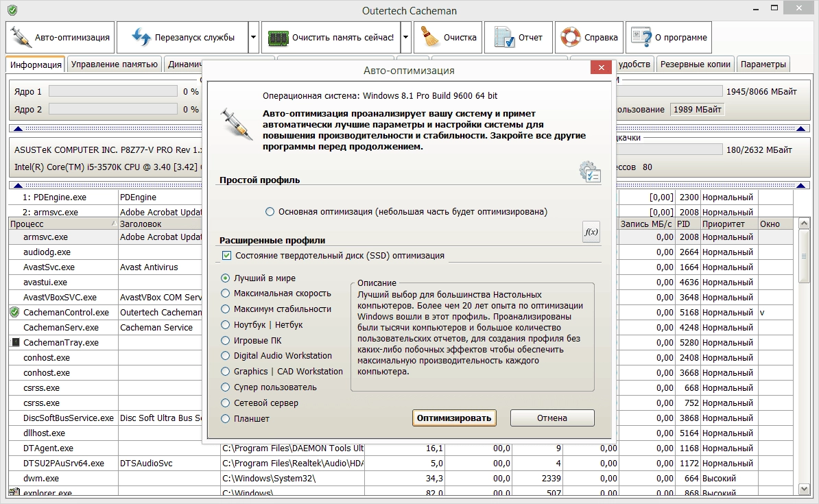Open the Отчет report button
Image resolution: width=819 pixels, height=504 pixels.
tap(518, 38)
